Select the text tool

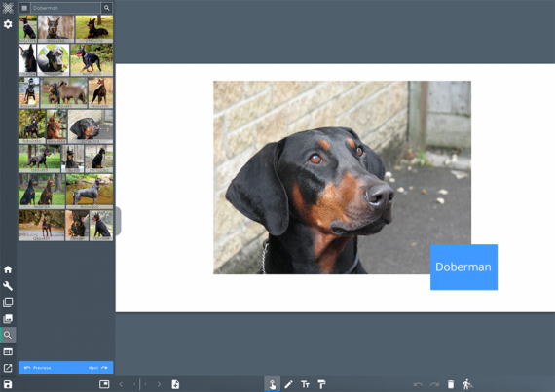(x=305, y=384)
